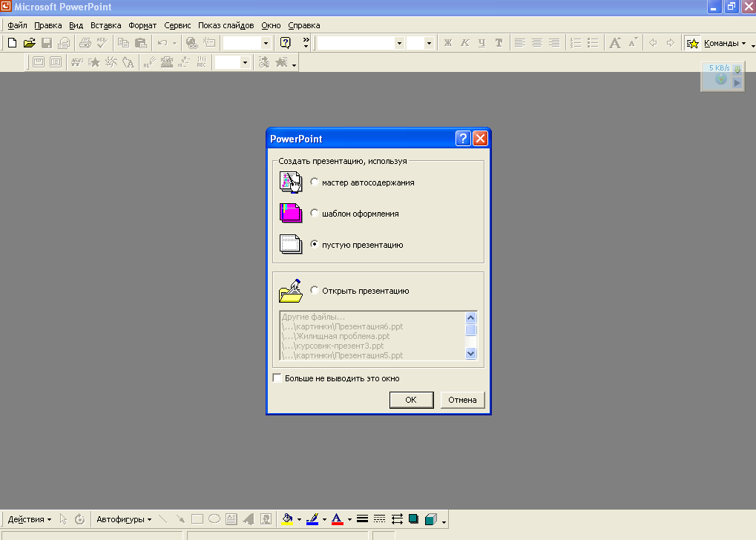Click the line thickness icon
The height and width of the screenshot is (540, 756).
tap(363, 519)
